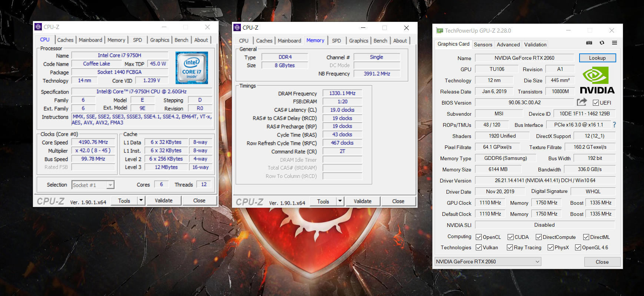Open NVIDIA GeForce RTX 2060 GPU selector dropdown
Image resolution: width=644 pixels, height=296 pixels.
488,262
